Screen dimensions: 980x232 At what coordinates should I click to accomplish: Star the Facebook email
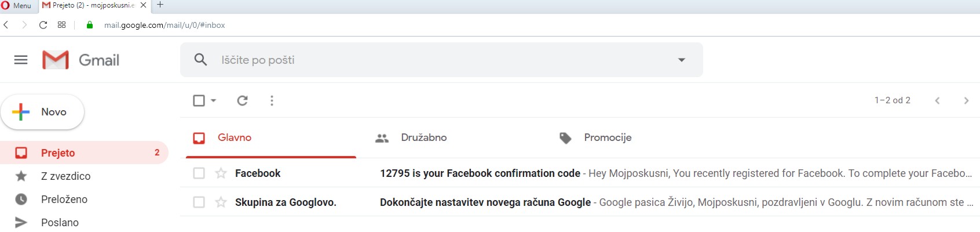tap(221, 173)
